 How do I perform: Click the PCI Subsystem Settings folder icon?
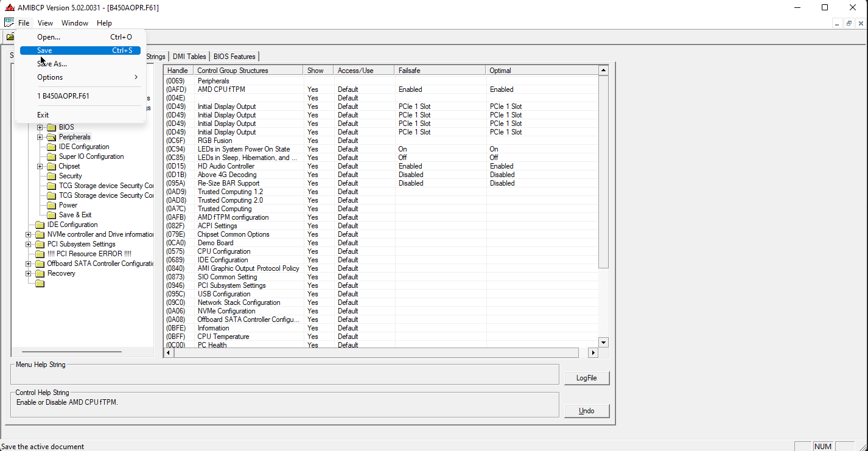point(40,244)
